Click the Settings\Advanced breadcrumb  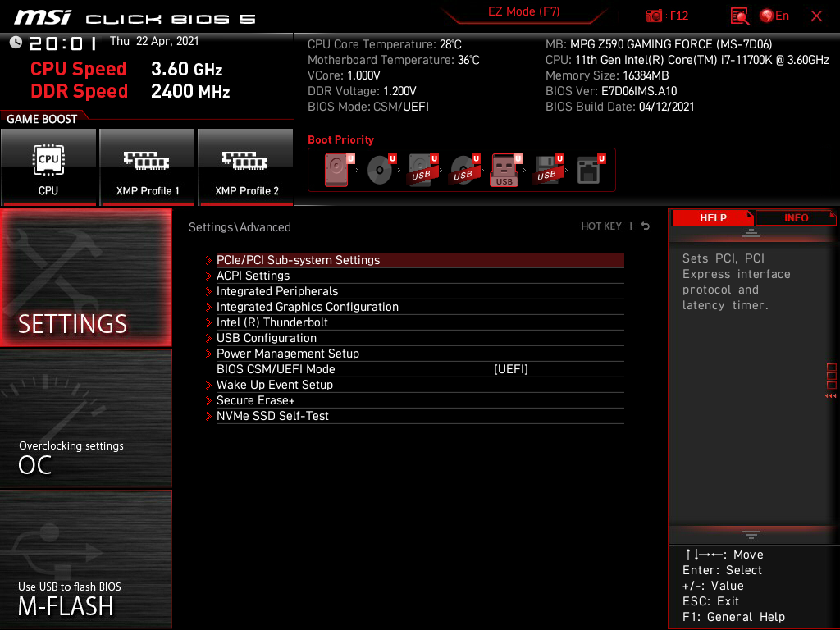240,227
